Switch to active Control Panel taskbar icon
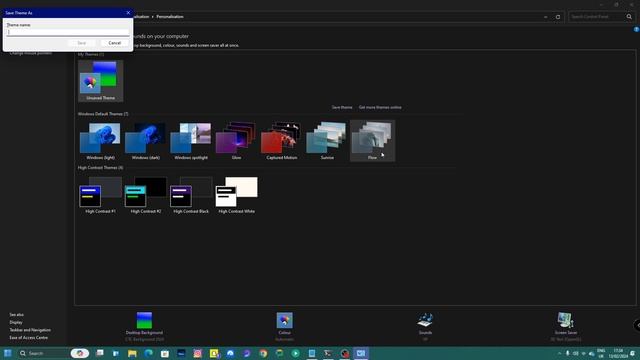The image size is (640, 360). 361,353
